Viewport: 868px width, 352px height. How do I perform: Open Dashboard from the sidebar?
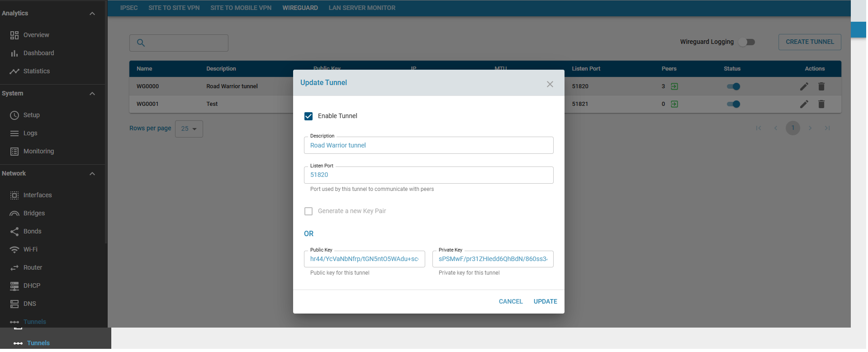click(38, 53)
